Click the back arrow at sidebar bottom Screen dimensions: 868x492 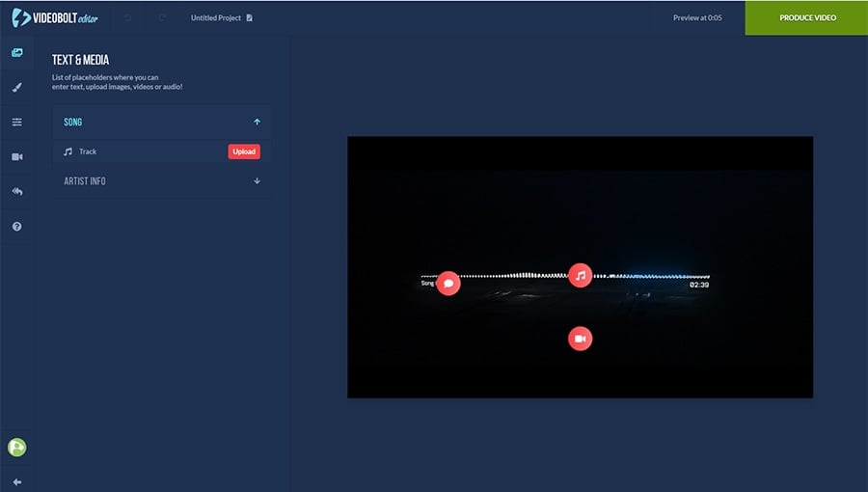(x=17, y=481)
